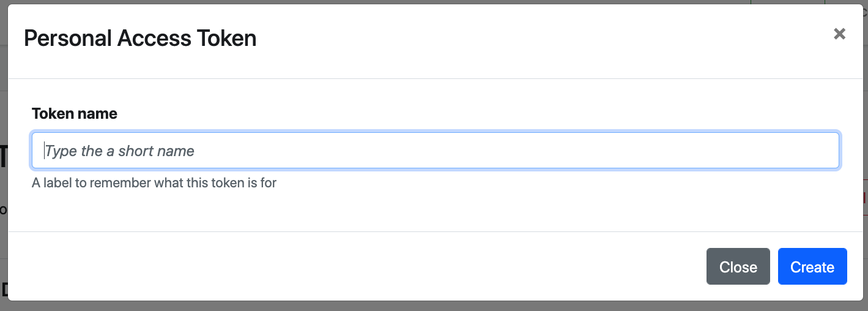The width and height of the screenshot is (868, 311).
Task: Click the X icon in the dialog header
Action: pos(839,34)
